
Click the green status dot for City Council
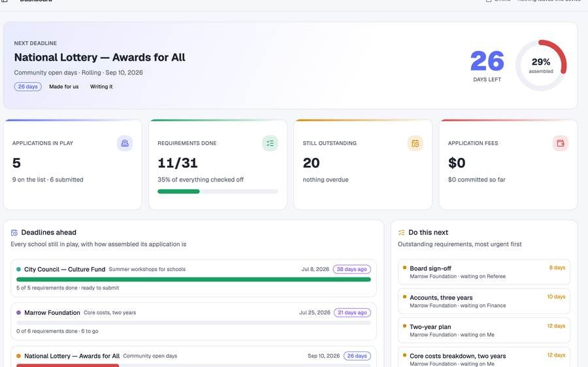[19, 269]
